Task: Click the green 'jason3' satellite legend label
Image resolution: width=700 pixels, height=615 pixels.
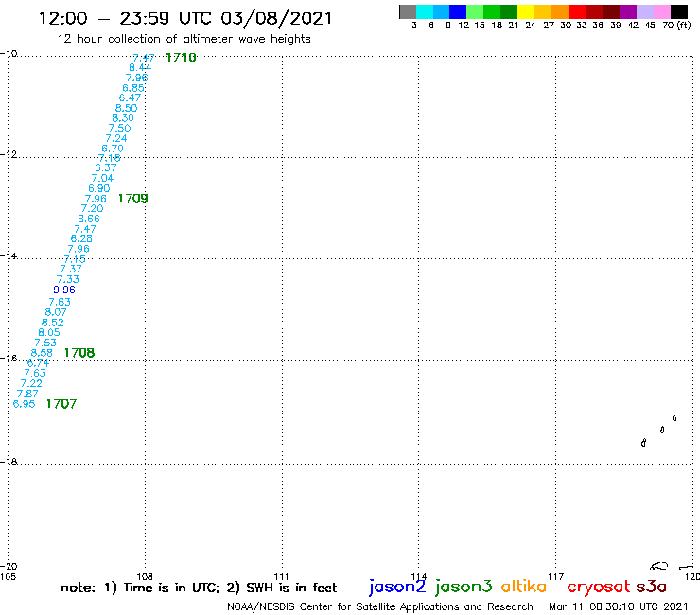Action: [x=464, y=587]
